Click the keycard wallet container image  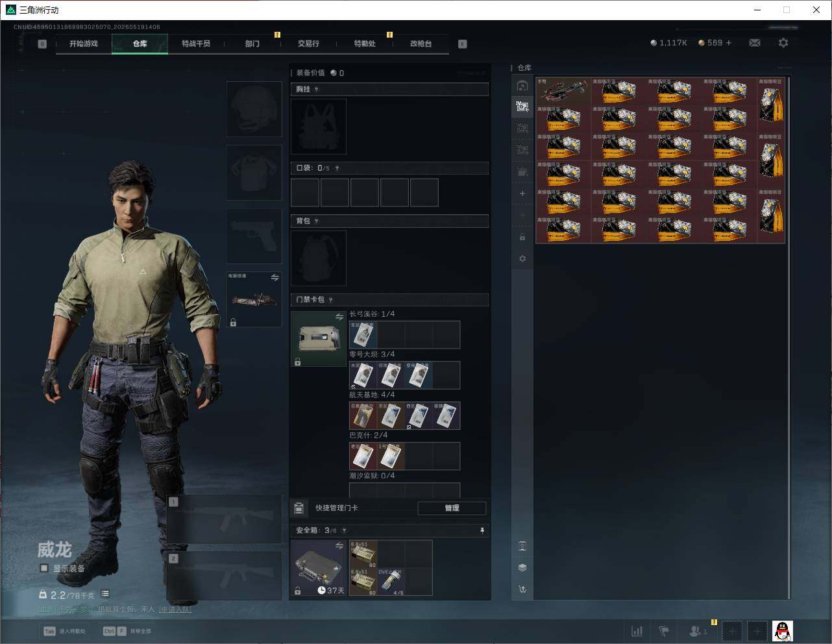coord(319,339)
